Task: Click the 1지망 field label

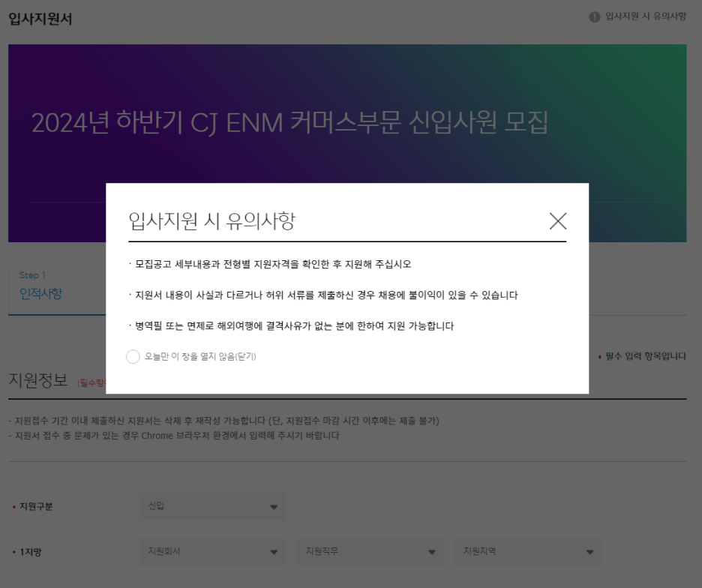Action: coord(31,552)
